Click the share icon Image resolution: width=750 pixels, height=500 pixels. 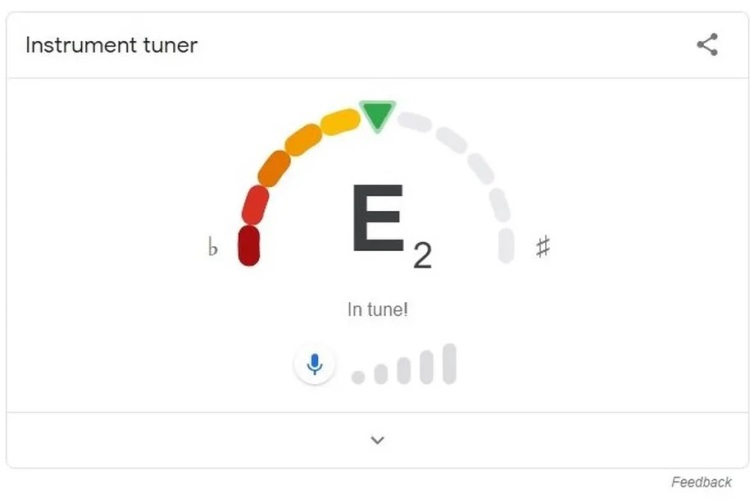tap(707, 45)
